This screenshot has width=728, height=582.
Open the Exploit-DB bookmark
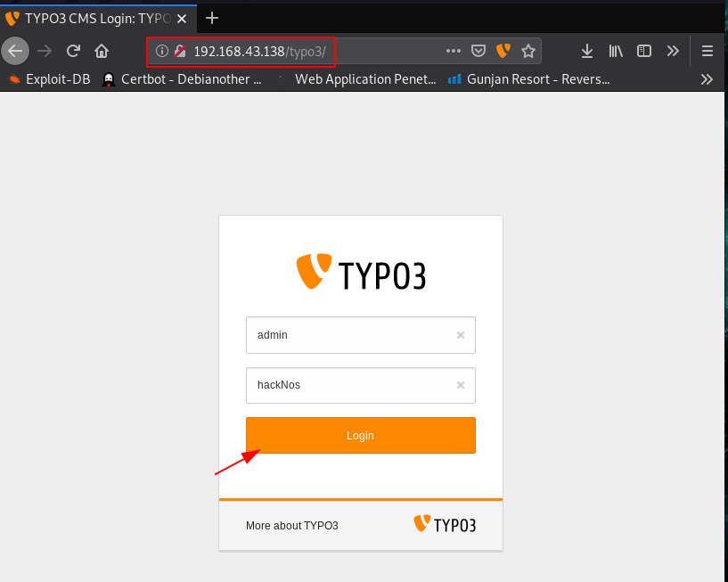click(50, 79)
